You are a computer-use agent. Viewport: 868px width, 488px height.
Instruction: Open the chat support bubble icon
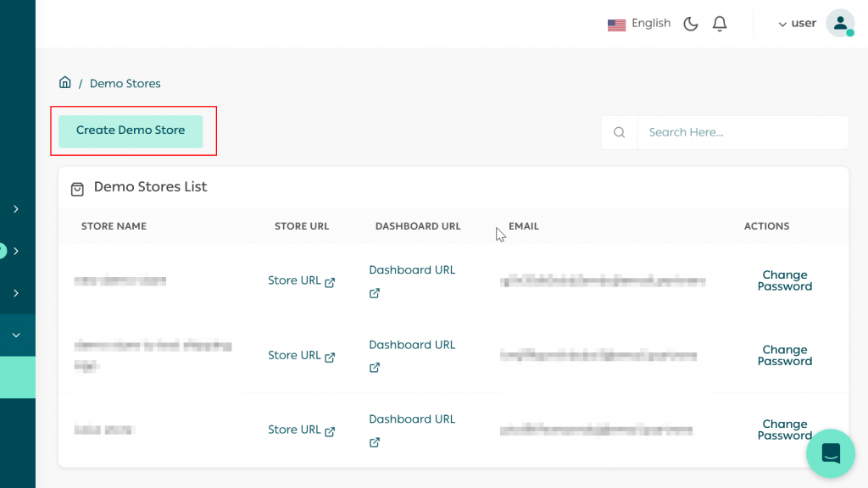(x=830, y=453)
